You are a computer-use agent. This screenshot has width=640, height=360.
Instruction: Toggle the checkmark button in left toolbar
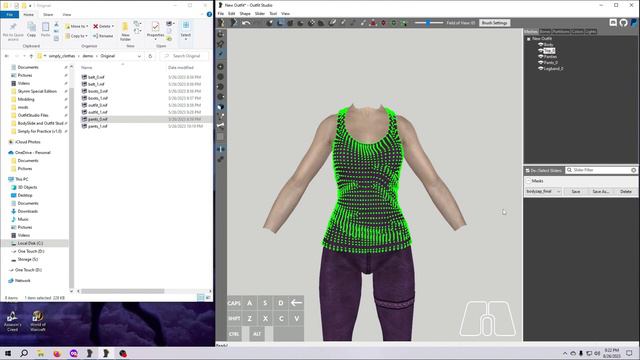click(x=220, y=54)
